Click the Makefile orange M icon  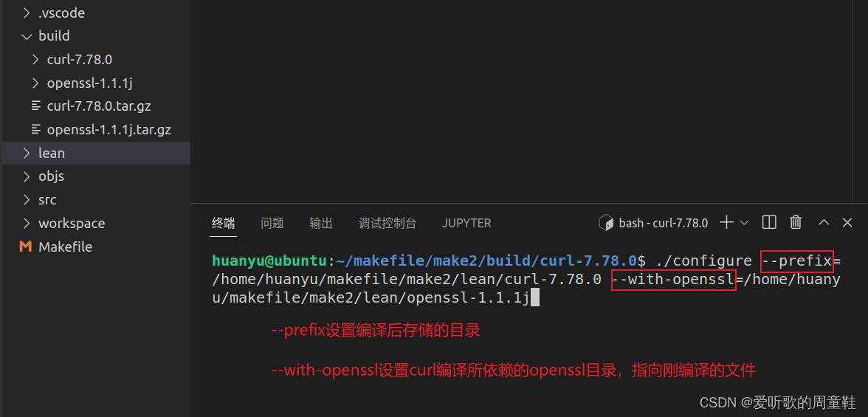[25, 247]
